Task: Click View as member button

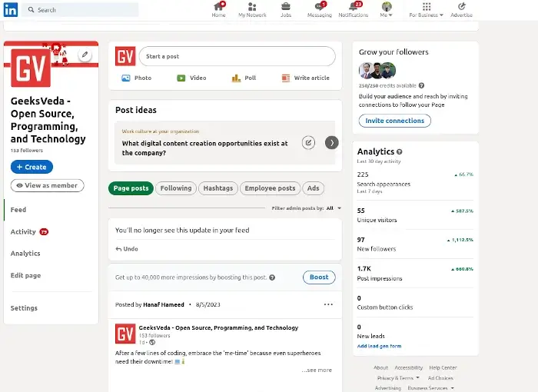Action: click(48, 185)
